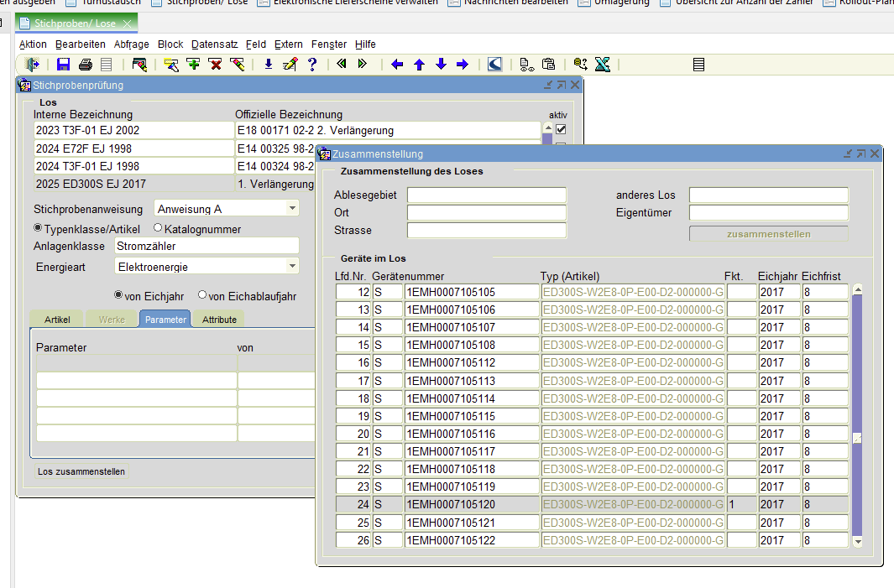Click the blue up arrow navigation icon
The image size is (894, 588).
419,65
